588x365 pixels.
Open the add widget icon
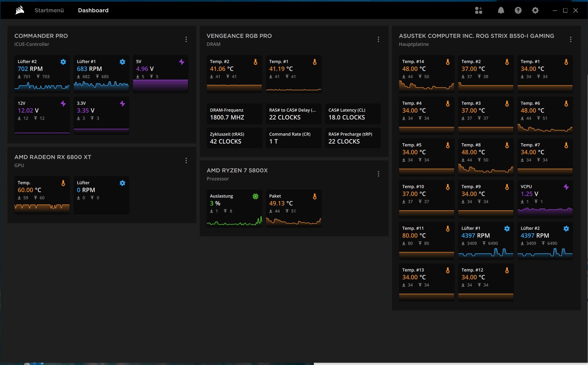click(x=478, y=10)
